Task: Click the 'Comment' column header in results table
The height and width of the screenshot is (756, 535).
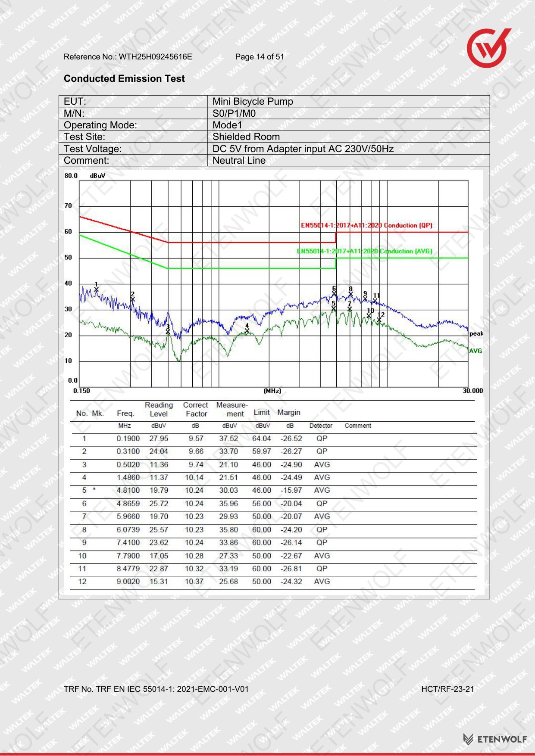Action: [x=358, y=426]
